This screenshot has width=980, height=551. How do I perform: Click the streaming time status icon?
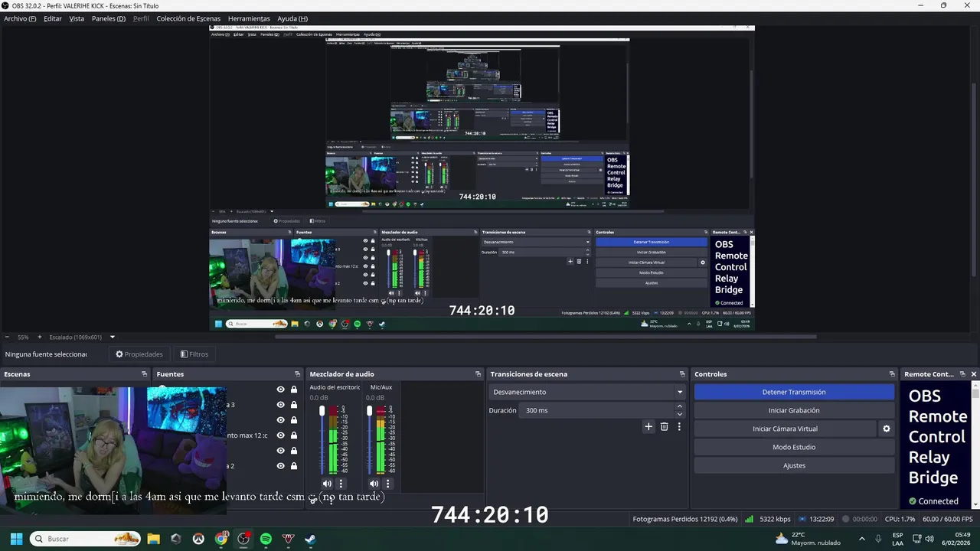pyautogui.click(x=802, y=519)
